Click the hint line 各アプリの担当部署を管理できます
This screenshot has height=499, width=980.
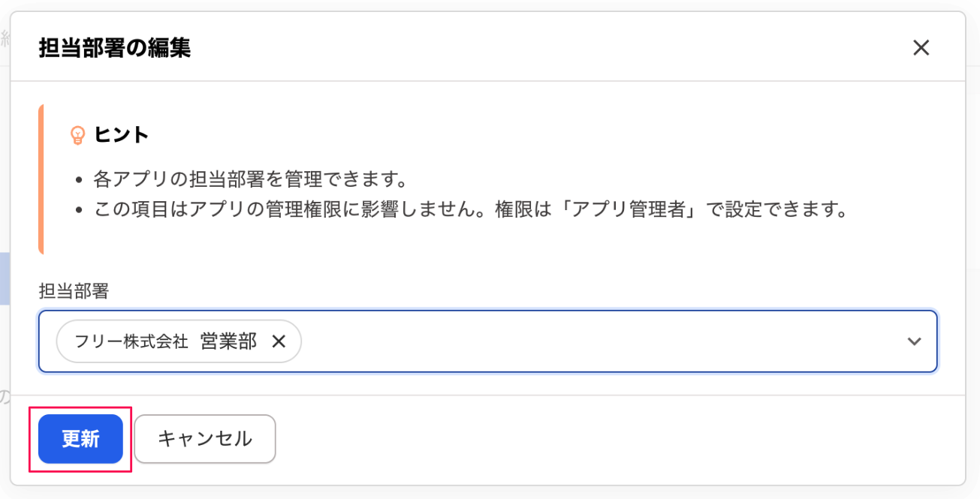pos(250,179)
